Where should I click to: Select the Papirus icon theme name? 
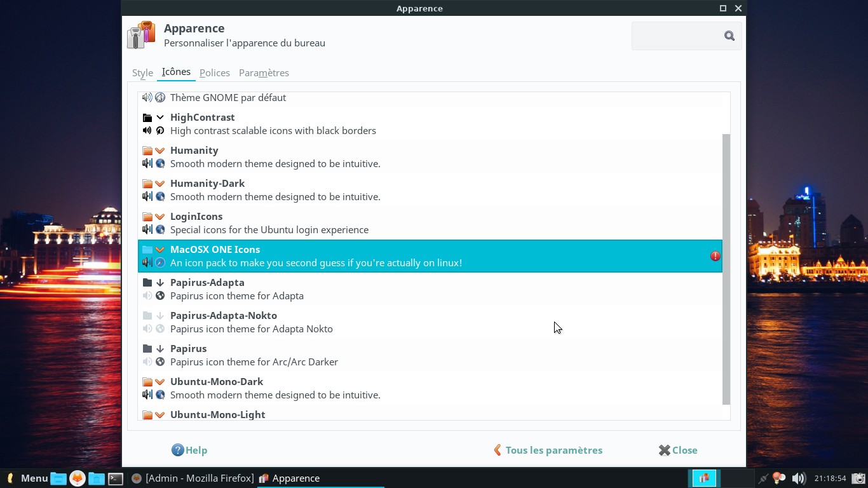(188, 349)
